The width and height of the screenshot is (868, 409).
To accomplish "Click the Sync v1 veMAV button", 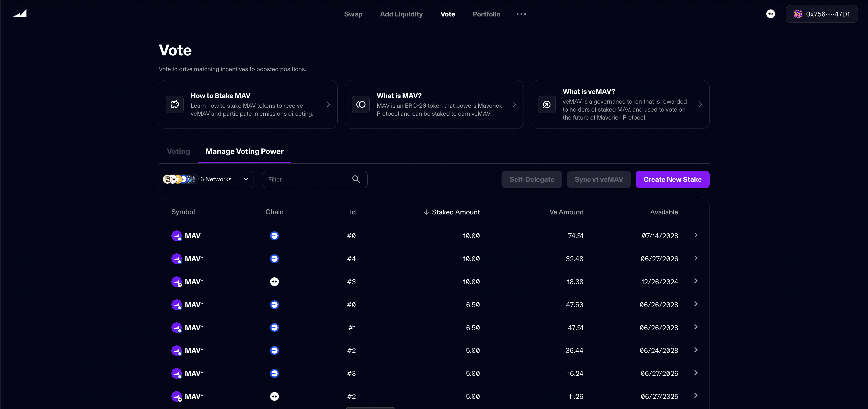I will 598,179.
